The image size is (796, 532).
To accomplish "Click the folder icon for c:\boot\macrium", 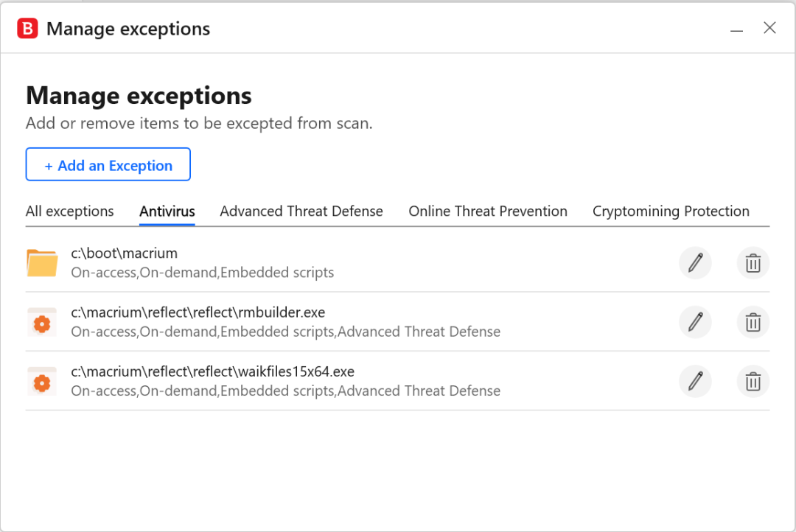I will click(42, 263).
